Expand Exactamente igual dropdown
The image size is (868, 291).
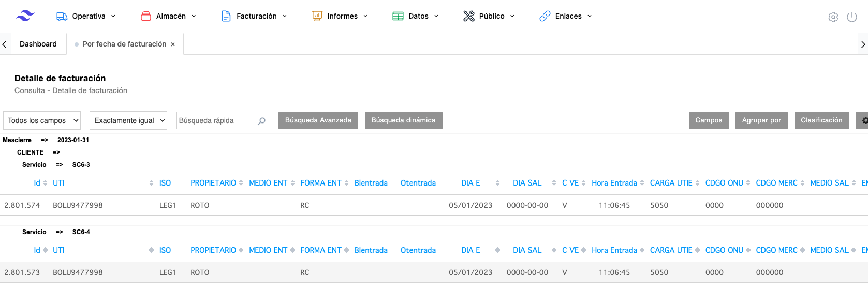pos(128,120)
